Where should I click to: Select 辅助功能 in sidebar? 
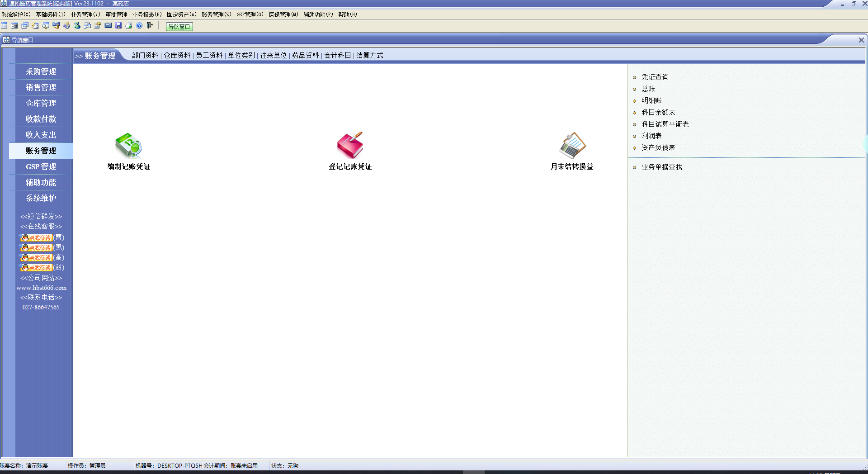(x=41, y=182)
